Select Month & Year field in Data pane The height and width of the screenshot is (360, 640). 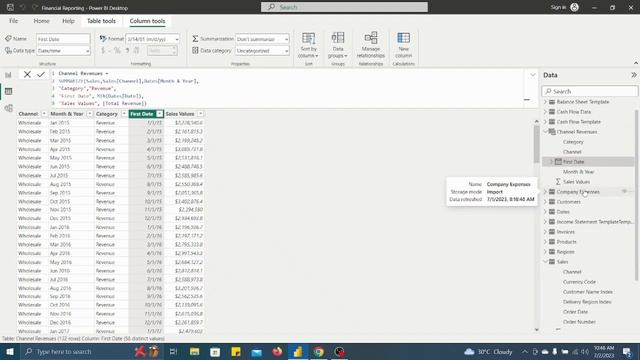(x=578, y=172)
